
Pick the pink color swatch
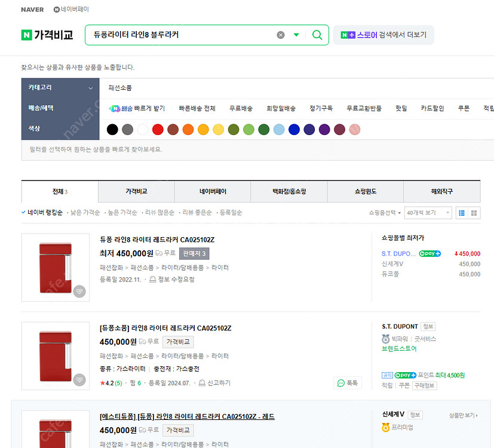click(354, 130)
